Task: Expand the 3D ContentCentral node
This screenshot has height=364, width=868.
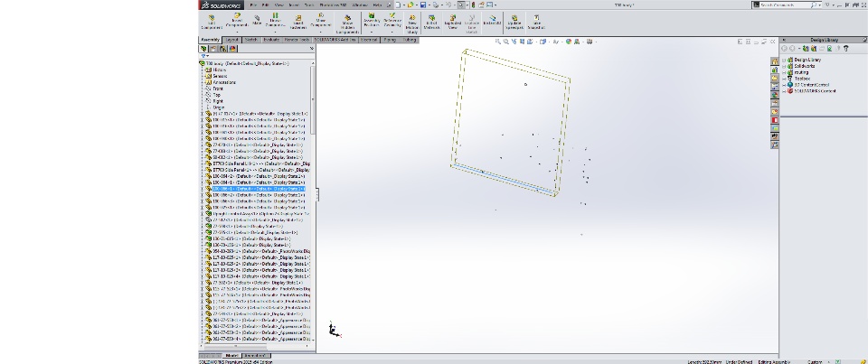Action: [784, 85]
